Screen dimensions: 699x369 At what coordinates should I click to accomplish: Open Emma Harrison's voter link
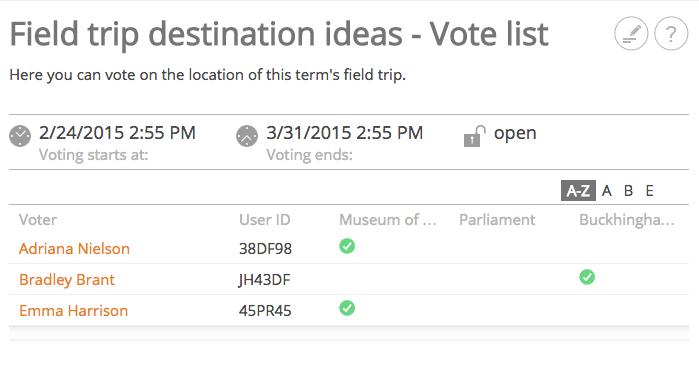[74, 311]
